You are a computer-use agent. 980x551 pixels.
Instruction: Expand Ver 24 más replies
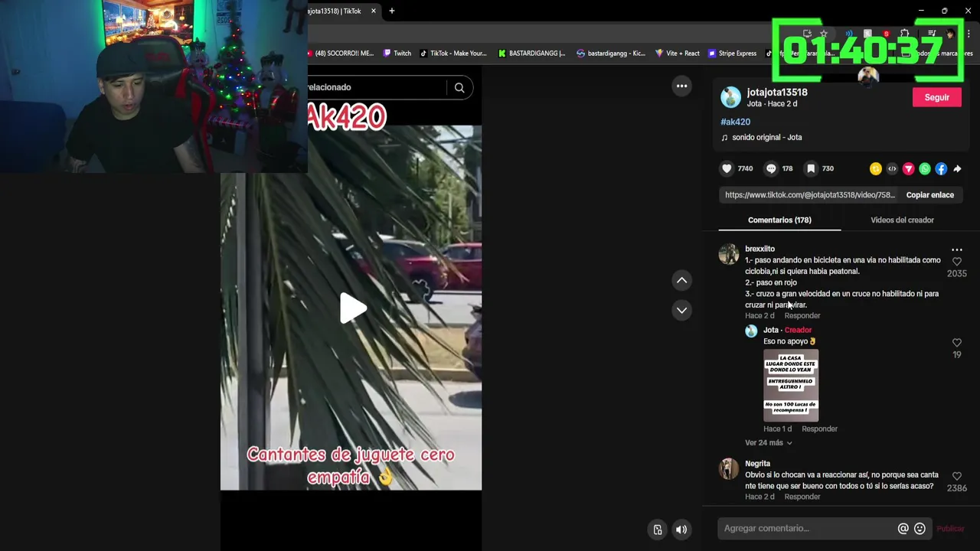pos(769,443)
